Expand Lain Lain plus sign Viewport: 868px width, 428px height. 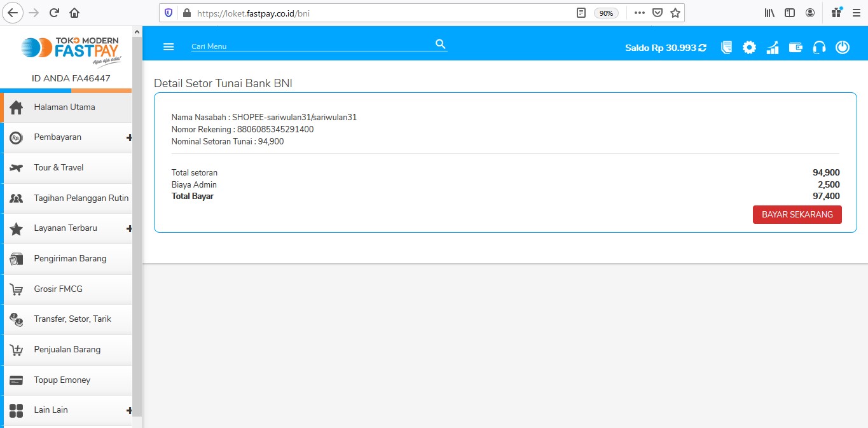pos(129,410)
